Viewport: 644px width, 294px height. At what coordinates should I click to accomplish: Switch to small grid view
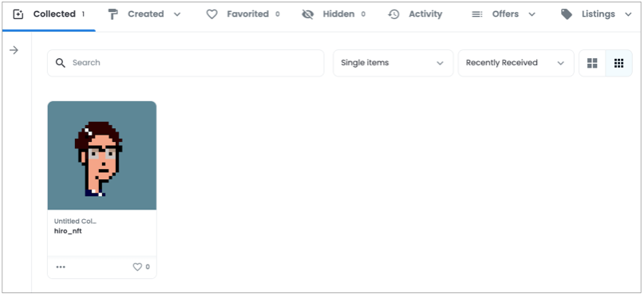coord(619,63)
